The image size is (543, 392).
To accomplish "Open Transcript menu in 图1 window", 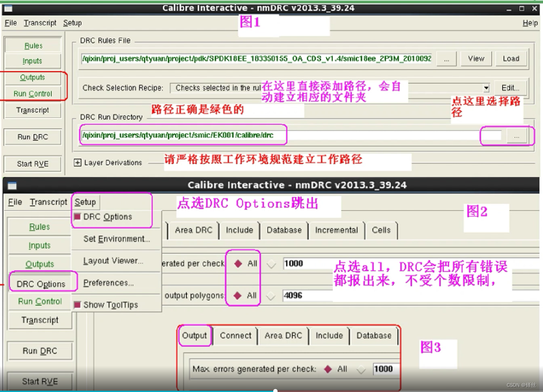I will tap(40, 23).
